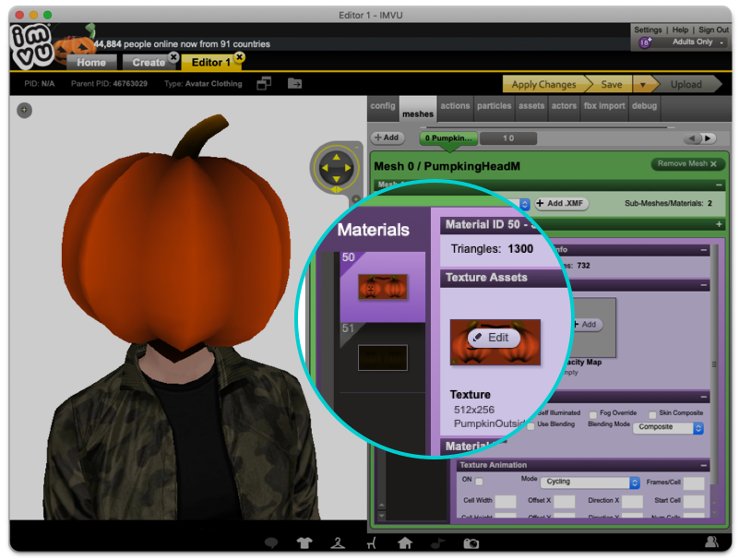Open the Blending Mode Composite dropdown

(x=668, y=427)
